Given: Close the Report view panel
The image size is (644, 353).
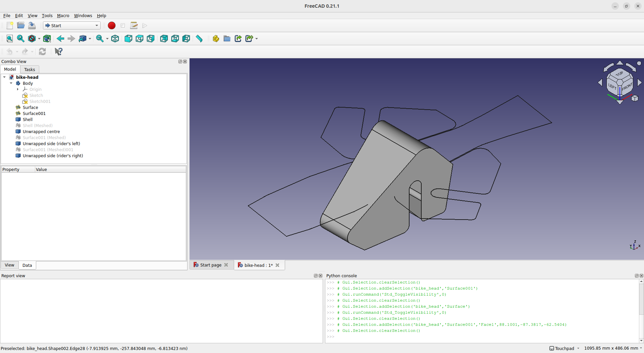Looking at the screenshot, I should point(320,276).
